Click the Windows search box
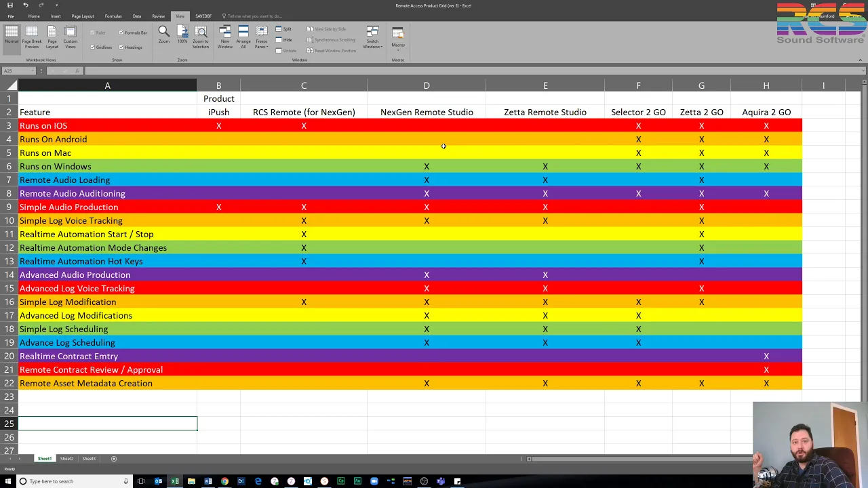The width and height of the screenshot is (868, 488). (x=75, y=481)
